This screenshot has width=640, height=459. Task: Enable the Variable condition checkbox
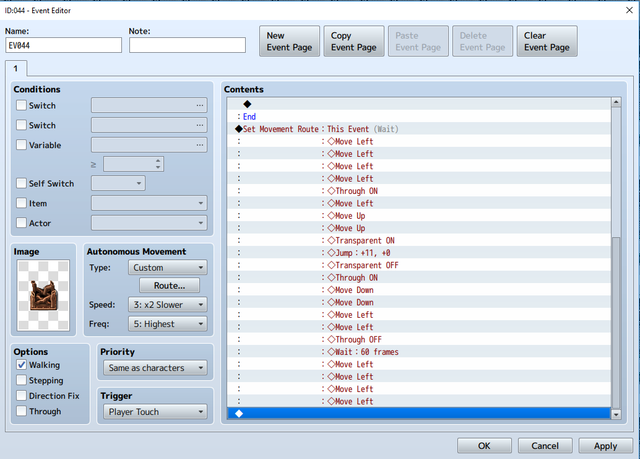coord(21,145)
